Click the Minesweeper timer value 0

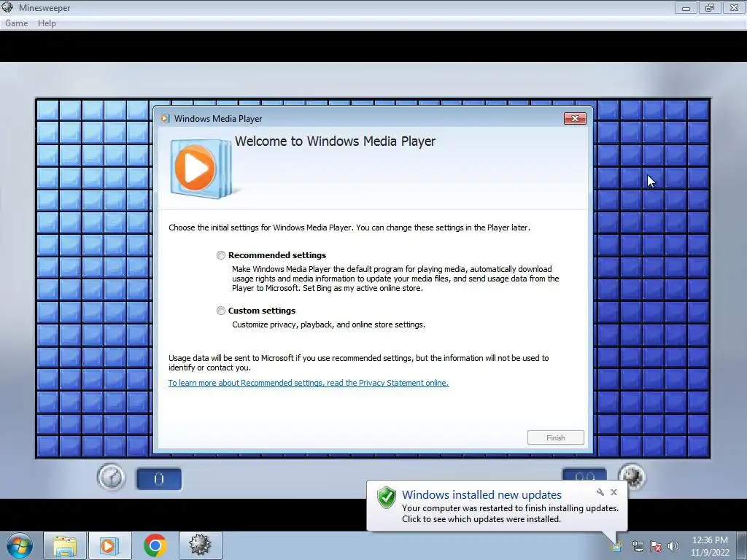click(x=159, y=479)
